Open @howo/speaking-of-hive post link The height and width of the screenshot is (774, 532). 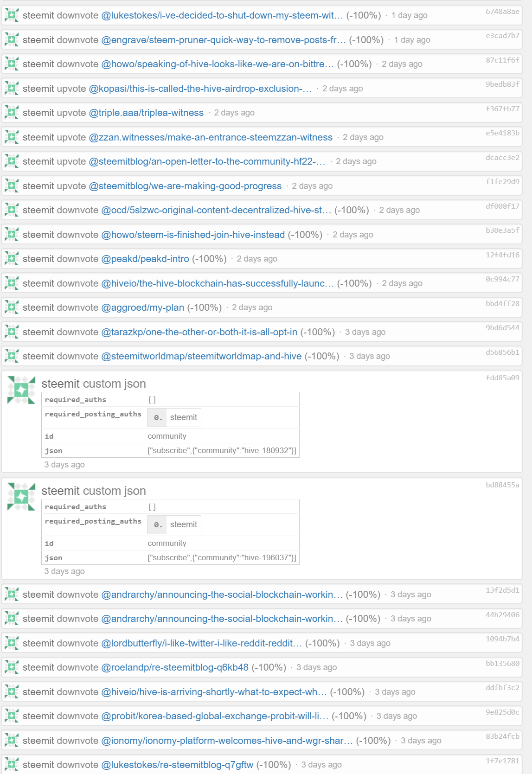coord(218,64)
